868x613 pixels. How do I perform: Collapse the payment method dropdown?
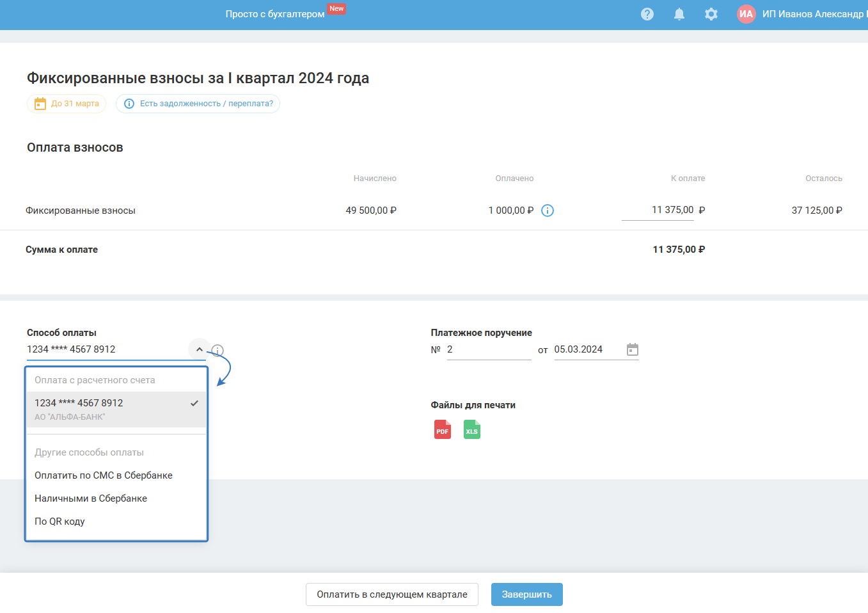coord(200,349)
